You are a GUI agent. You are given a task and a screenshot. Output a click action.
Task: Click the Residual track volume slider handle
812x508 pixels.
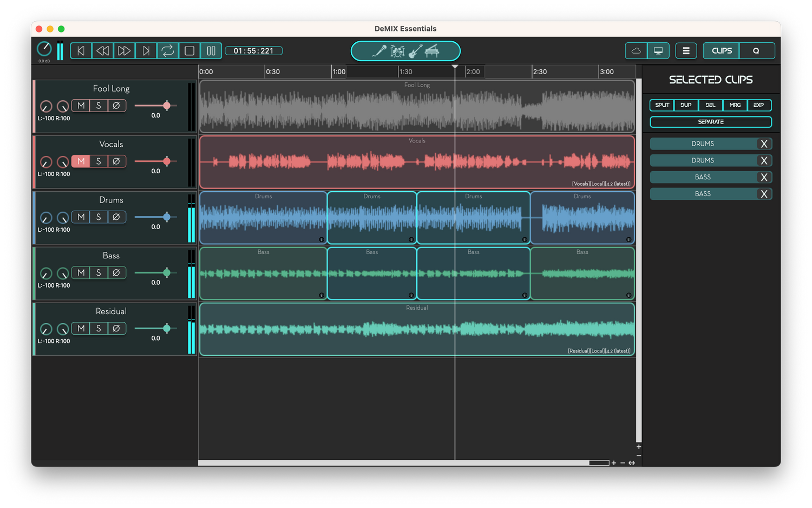point(167,328)
